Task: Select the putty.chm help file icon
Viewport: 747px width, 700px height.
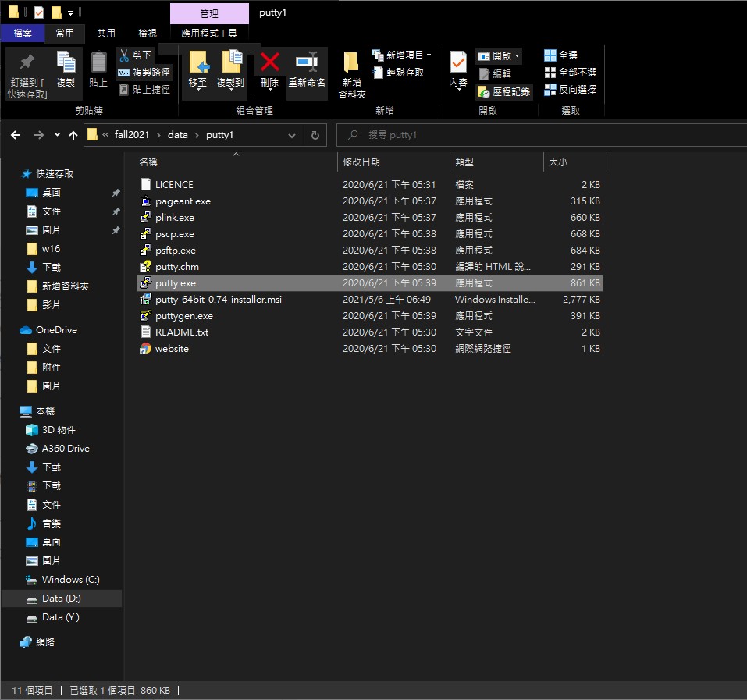Action: tap(146, 267)
